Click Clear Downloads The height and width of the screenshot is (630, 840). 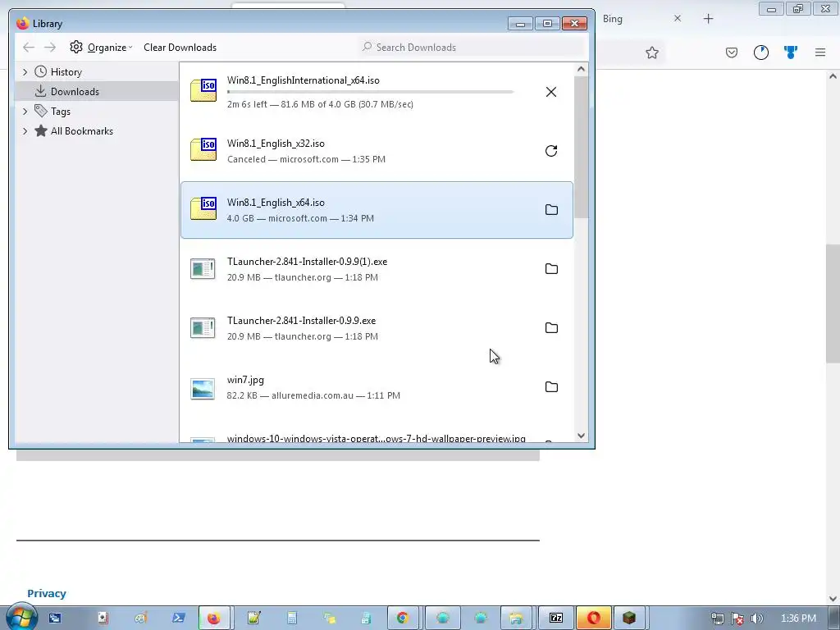point(180,47)
